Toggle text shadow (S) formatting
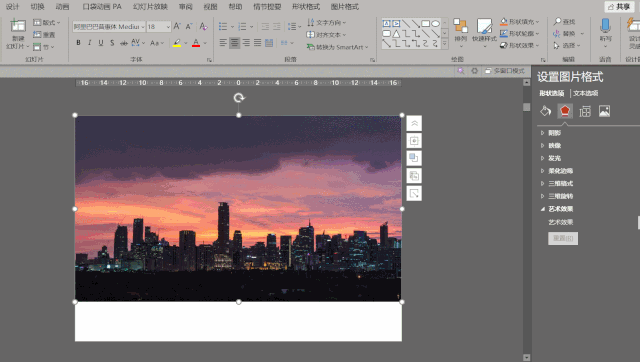The height and width of the screenshot is (362, 640). click(x=112, y=43)
